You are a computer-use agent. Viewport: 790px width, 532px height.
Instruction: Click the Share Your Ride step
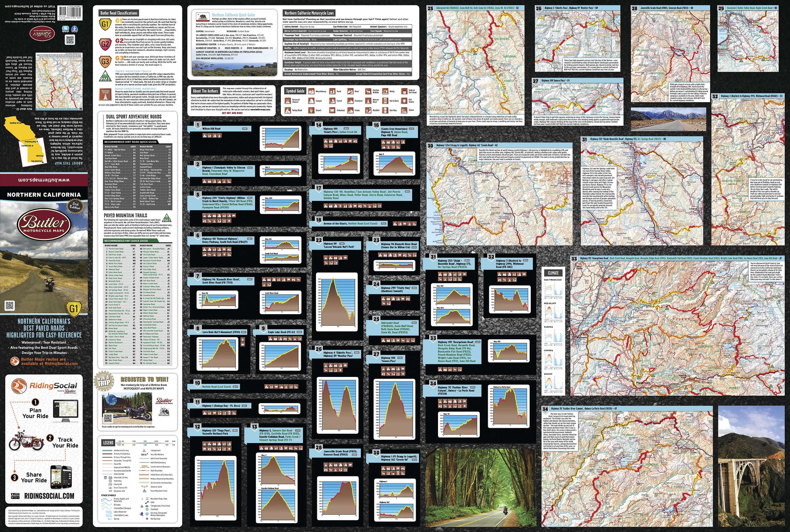[x=34, y=477]
